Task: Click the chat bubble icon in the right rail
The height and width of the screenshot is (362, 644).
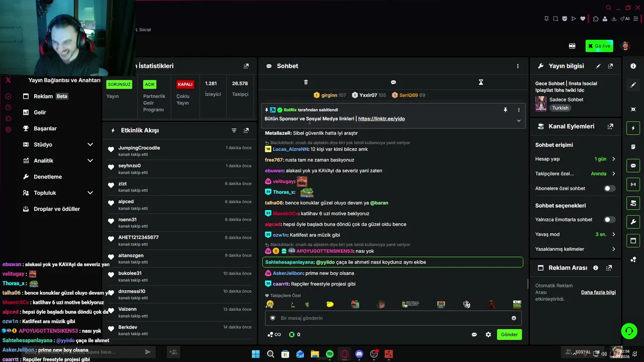Action: [633, 165]
